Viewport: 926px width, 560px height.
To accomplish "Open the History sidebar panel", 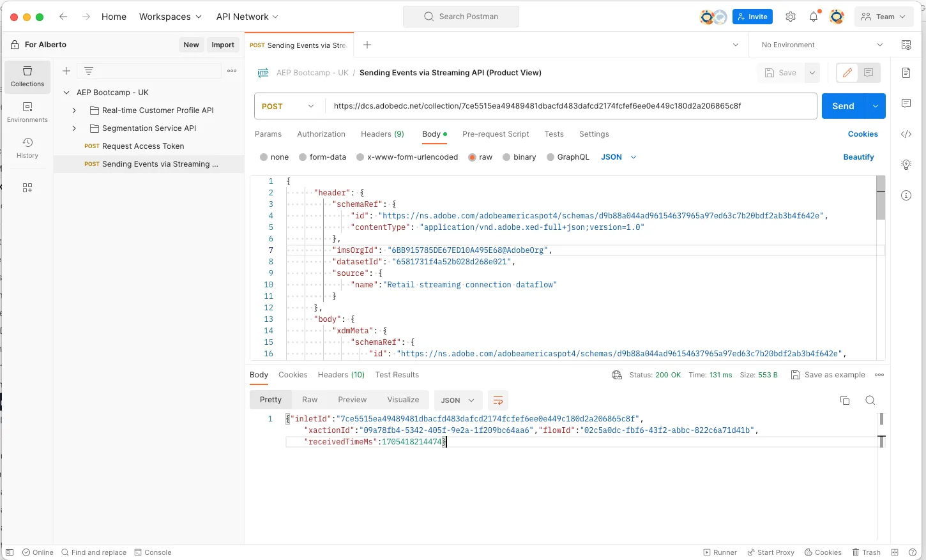I will (x=27, y=148).
